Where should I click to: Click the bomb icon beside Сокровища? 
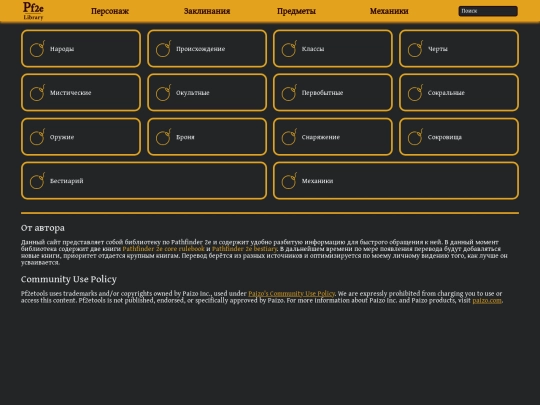point(415,137)
